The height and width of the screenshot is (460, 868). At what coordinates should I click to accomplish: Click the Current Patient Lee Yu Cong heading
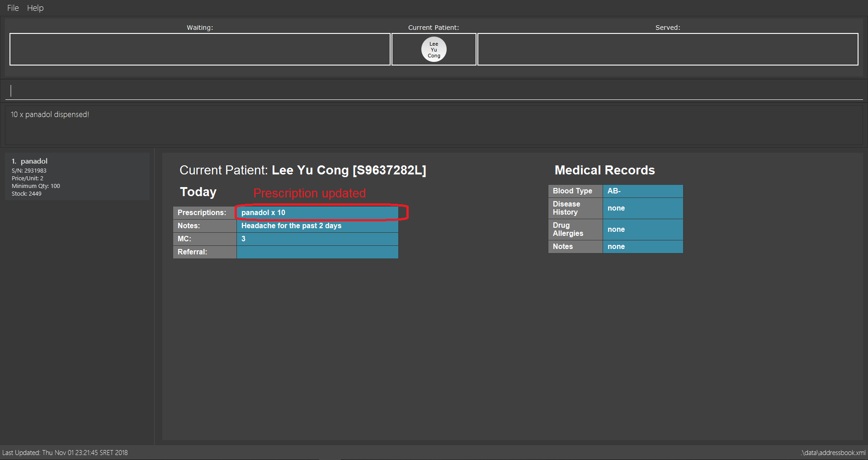coord(303,170)
